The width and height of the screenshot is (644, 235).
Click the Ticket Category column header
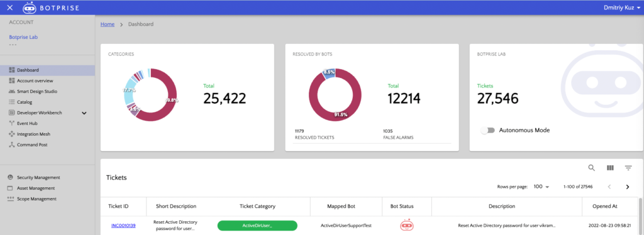(x=257, y=206)
